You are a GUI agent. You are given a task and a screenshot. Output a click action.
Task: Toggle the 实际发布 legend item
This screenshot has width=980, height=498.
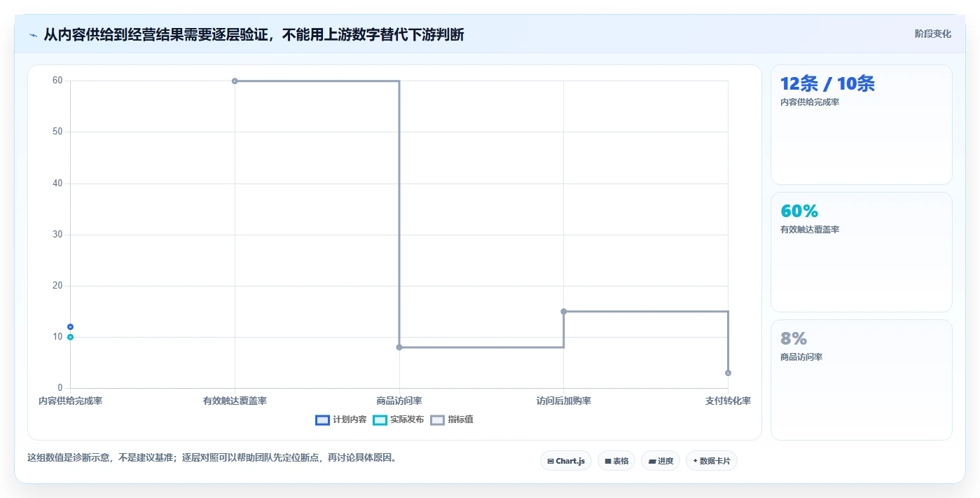tap(398, 420)
